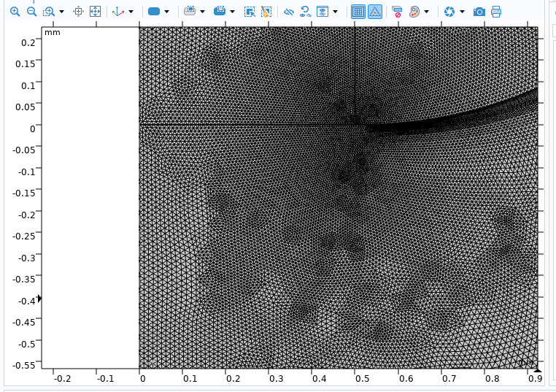556x392 pixels.
Task: Click the Zoom Out magnifier icon
Action: coord(31,12)
